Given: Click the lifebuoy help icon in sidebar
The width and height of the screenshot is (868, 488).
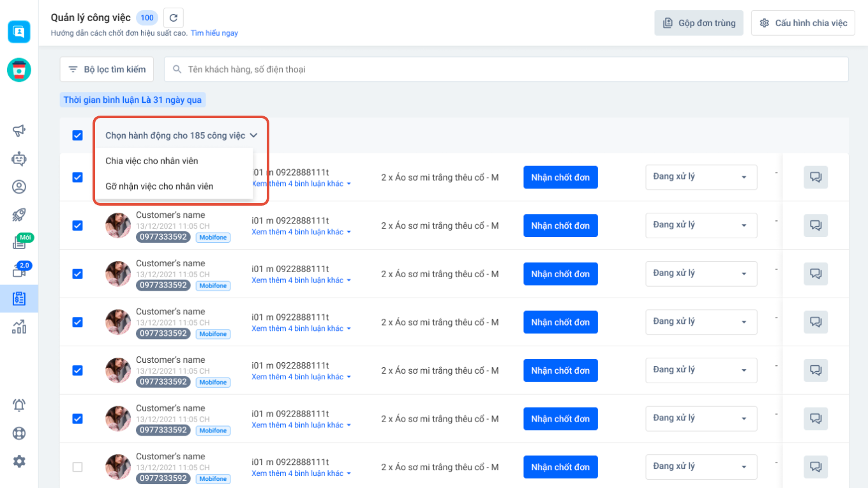Looking at the screenshot, I should (x=19, y=433).
